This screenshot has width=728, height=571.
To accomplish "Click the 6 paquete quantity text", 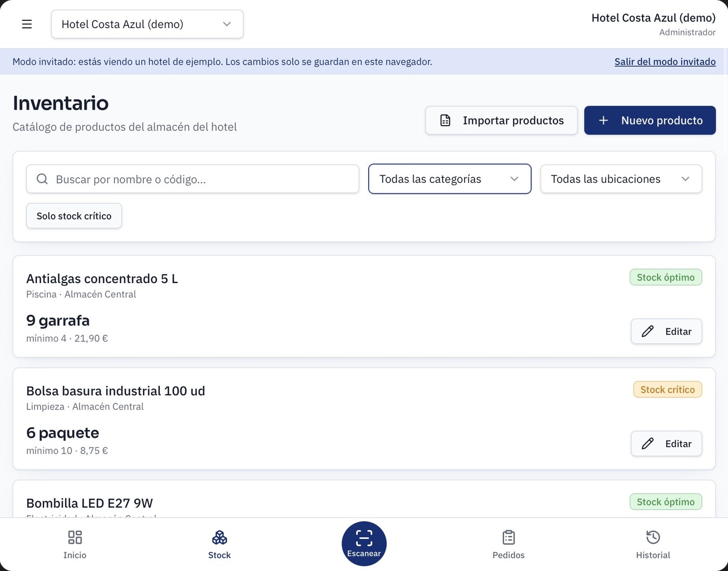I will coord(62,433).
